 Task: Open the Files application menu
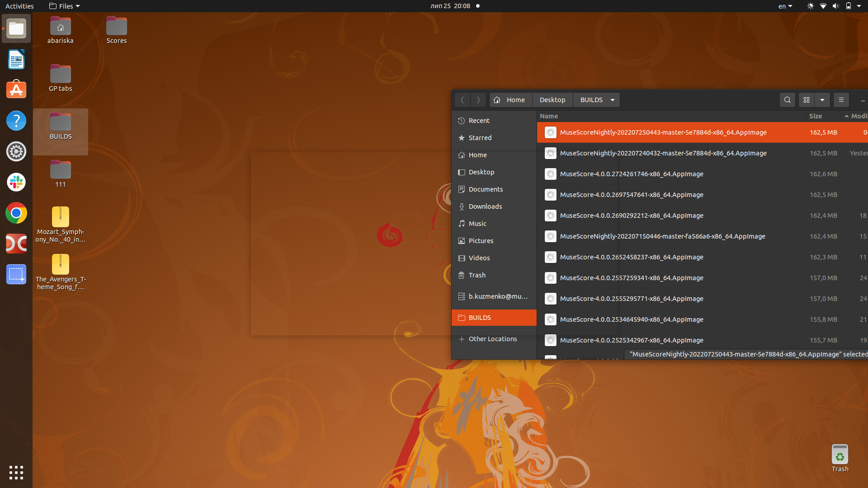[64, 6]
